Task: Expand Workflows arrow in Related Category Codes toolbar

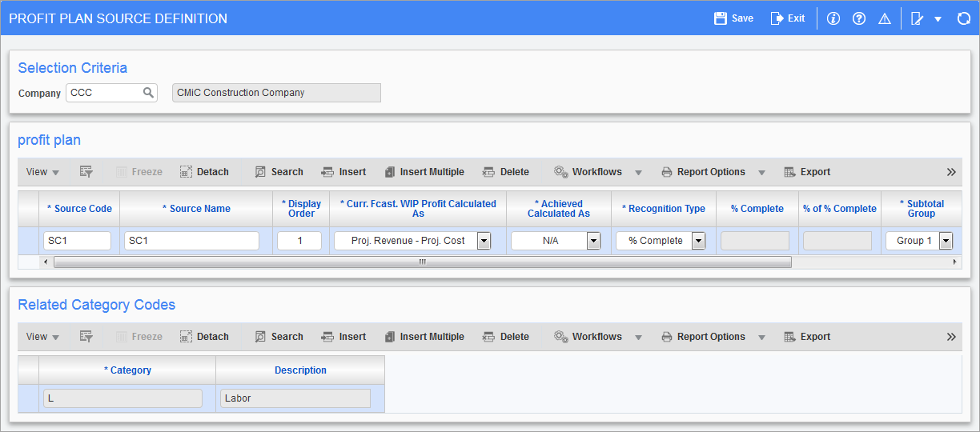Action: pyautogui.click(x=638, y=338)
